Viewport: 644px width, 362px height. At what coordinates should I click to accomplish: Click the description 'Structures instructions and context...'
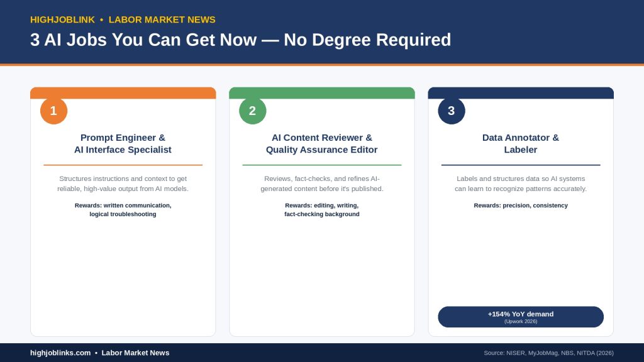point(123,184)
